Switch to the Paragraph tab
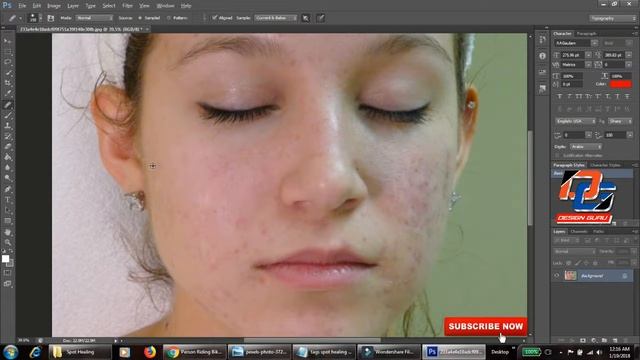640x360 pixels. tap(587, 33)
